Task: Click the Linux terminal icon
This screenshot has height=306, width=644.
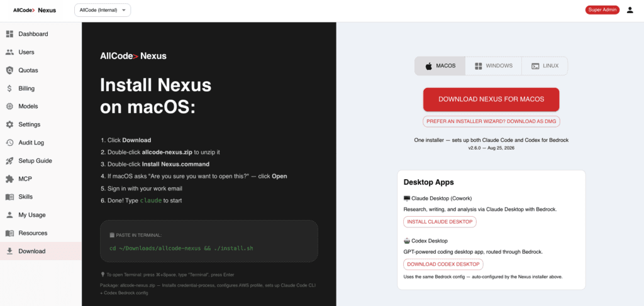Action: (x=535, y=66)
